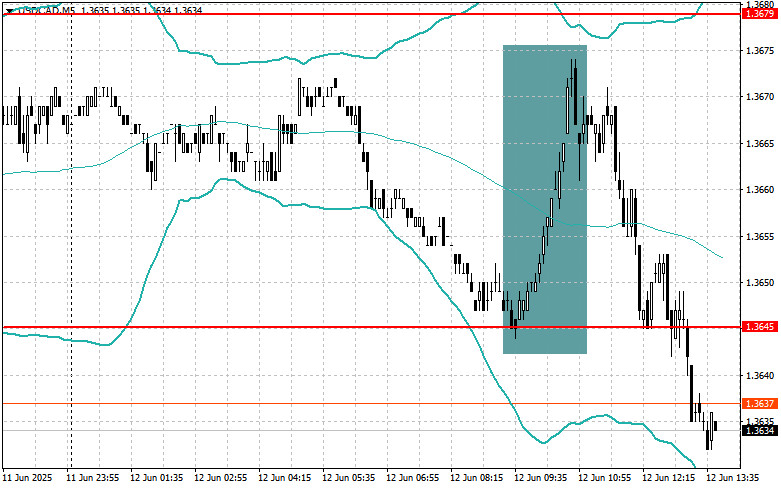Click the 1.3655 value on the price axis
Screen dimensions: 781x489
(760, 236)
